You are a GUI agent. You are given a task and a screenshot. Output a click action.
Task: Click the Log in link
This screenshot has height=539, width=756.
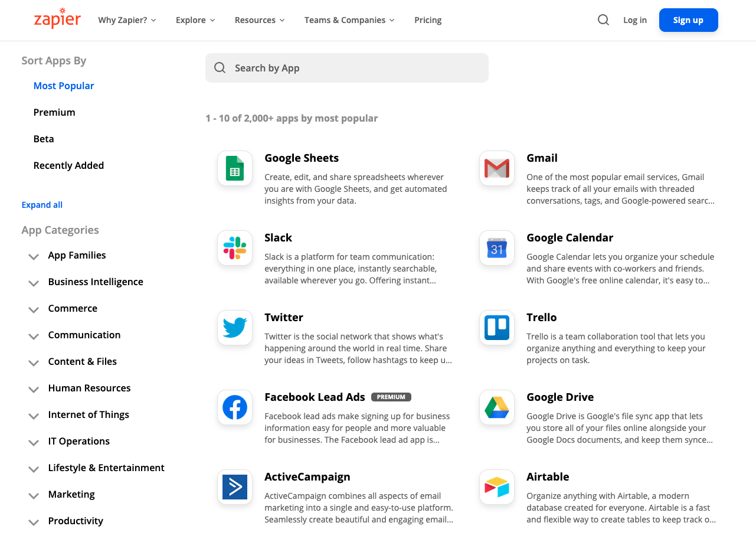(x=635, y=20)
